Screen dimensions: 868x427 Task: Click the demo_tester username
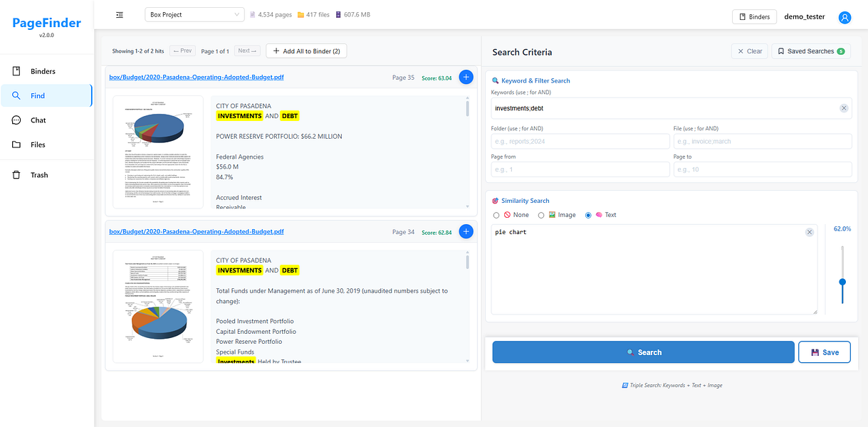tap(805, 17)
